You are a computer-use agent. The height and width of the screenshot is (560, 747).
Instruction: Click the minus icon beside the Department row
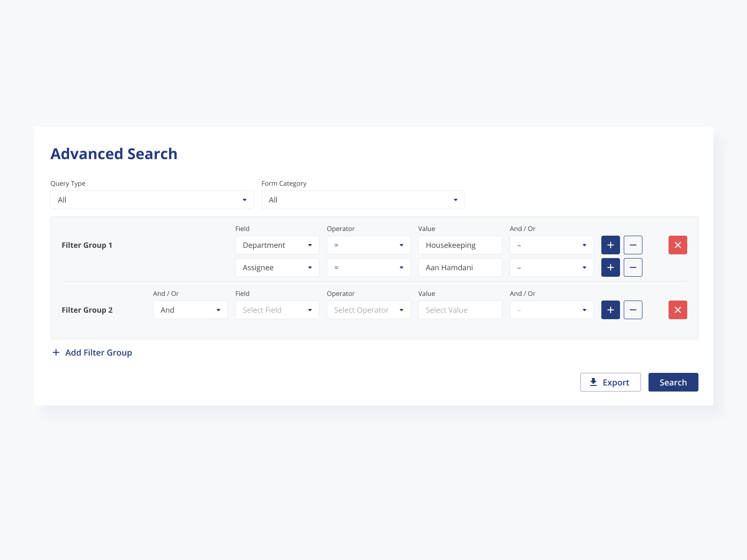pos(633,245)
